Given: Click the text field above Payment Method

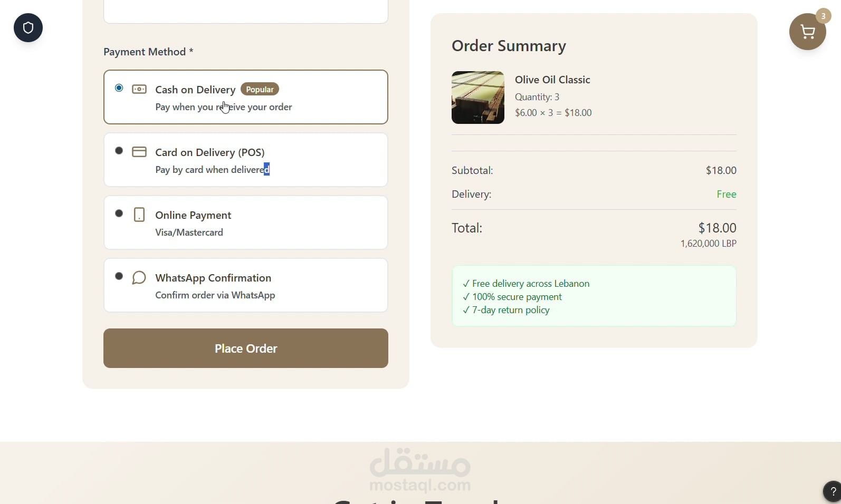Looking at the screenshot, I should [x=246, y=12].
